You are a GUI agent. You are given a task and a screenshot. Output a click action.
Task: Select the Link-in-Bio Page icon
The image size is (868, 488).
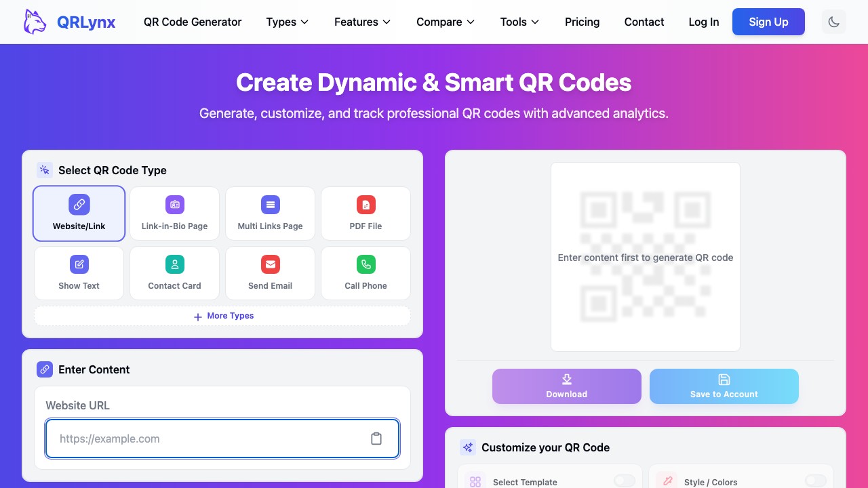point(174,204)
